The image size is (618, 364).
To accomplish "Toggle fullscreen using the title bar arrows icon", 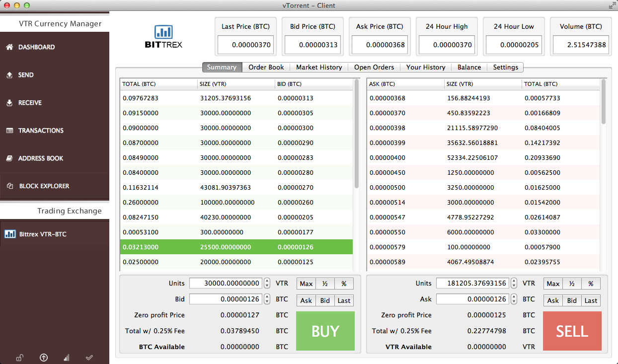I will click(x=612, y=5).
